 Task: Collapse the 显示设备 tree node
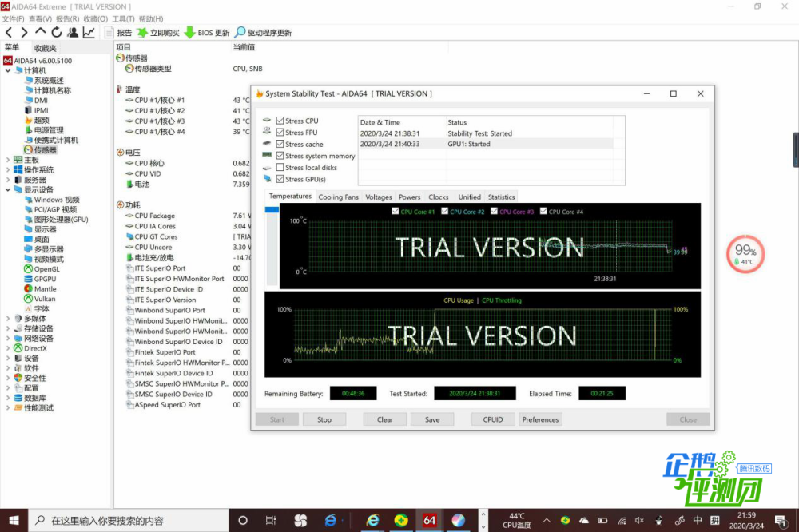click(8, 189)
